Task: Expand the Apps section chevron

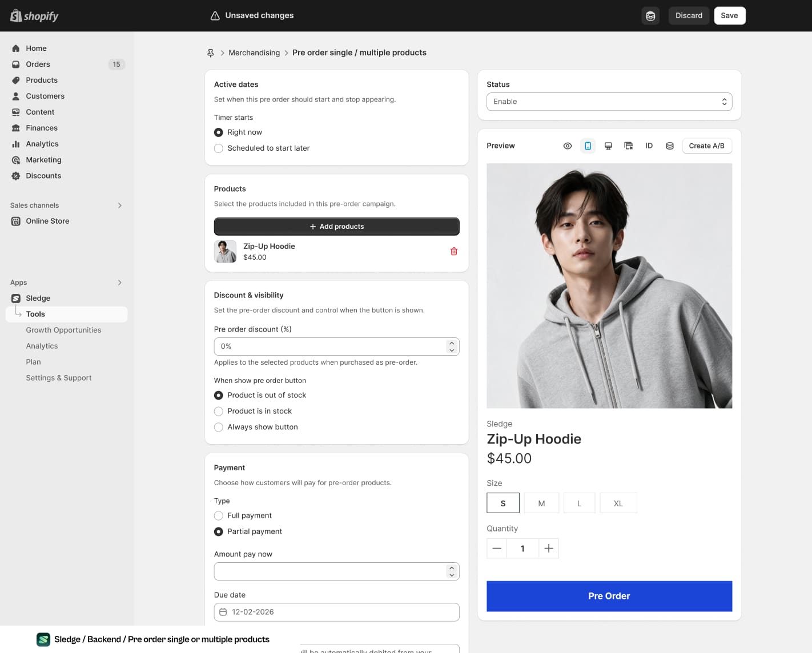Action: [x=120, y=283]
